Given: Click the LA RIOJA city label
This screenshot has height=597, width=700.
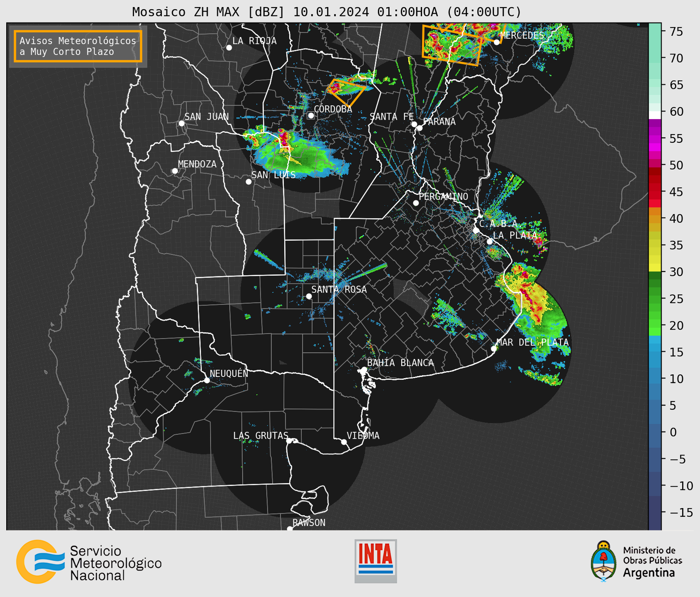Looking at the screenshot, I should pos(254,41).
